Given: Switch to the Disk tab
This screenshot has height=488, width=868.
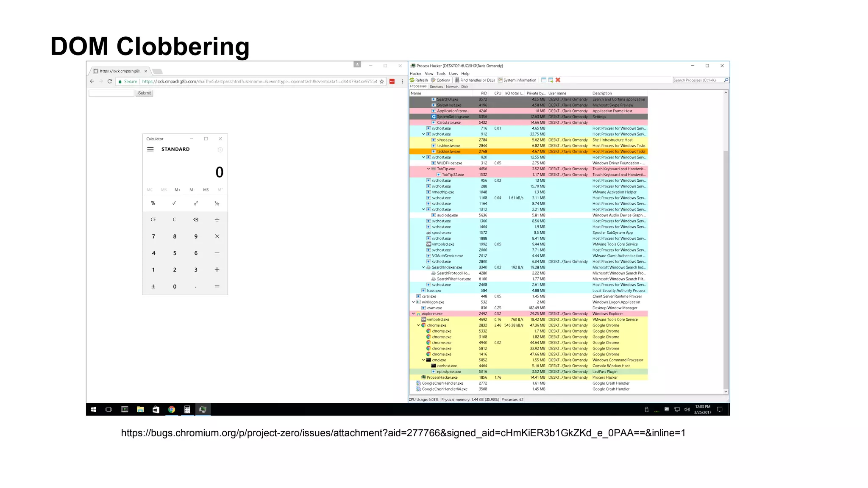Looking at the screenshot, I should 465,86.
